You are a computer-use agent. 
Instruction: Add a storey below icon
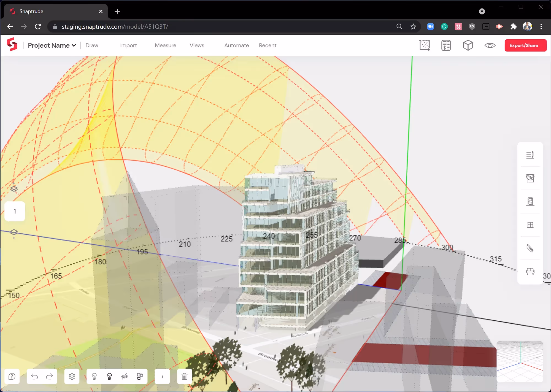[14, 234]
